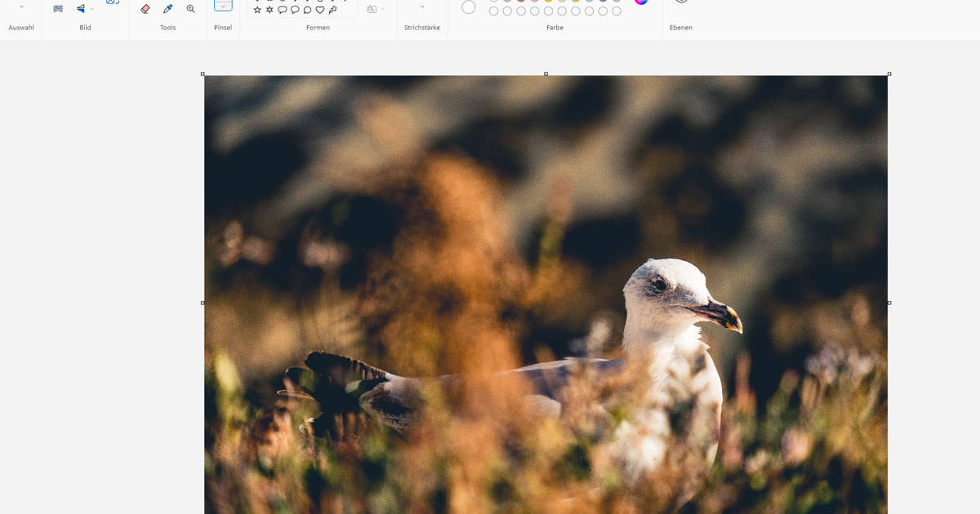
Task: Pick the lightning bolt shape
Action: click(332, 10)
